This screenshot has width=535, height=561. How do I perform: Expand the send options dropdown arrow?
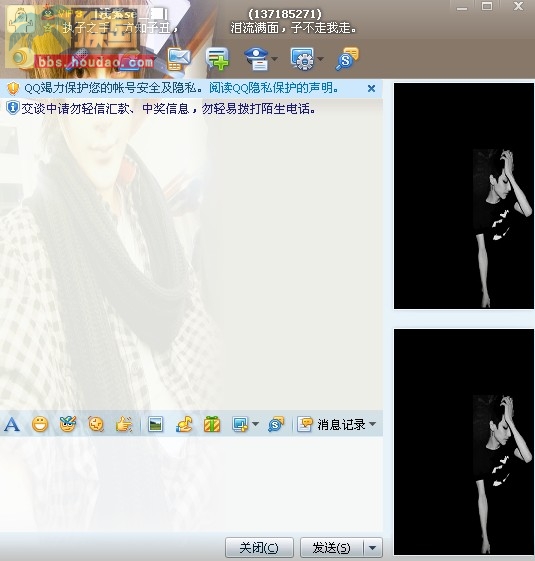click(x=373, y=547)
